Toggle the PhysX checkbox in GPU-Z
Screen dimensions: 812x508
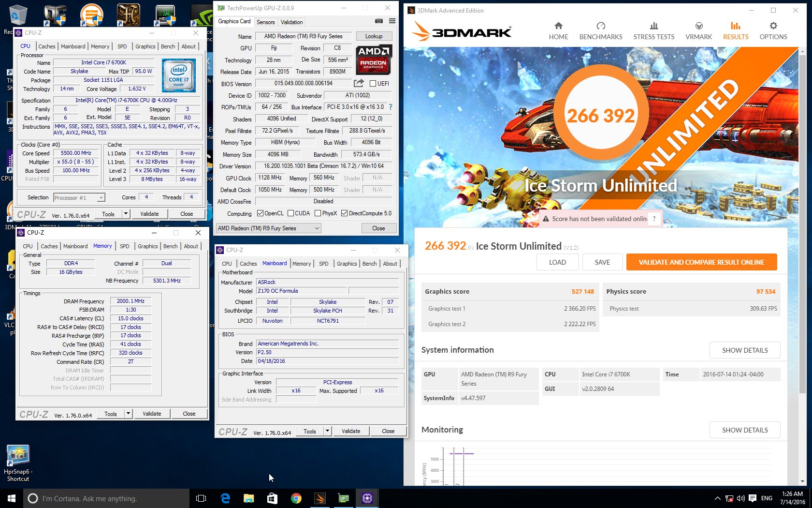click(318, 213)
